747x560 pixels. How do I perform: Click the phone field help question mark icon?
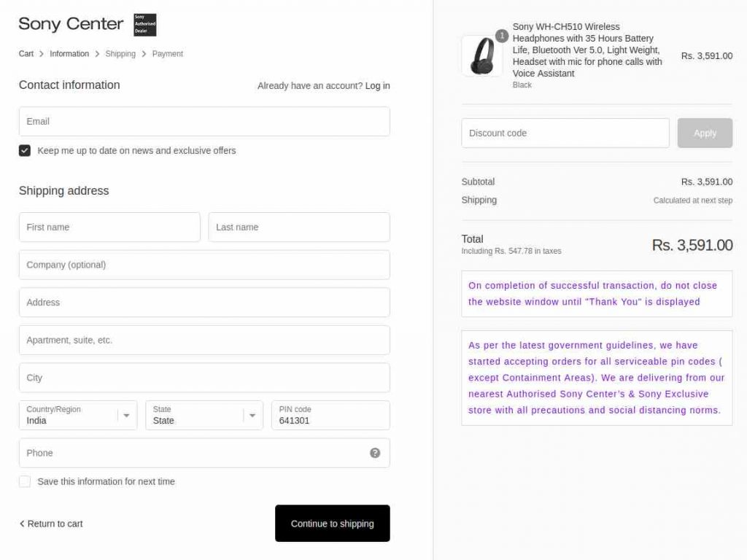375,453
